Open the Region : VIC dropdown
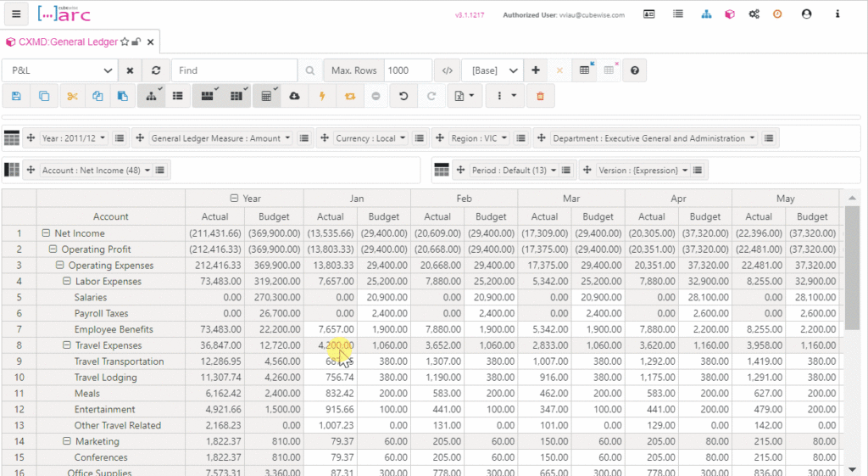The height and width of the screenshot is (476, 868). coord(477,138)
